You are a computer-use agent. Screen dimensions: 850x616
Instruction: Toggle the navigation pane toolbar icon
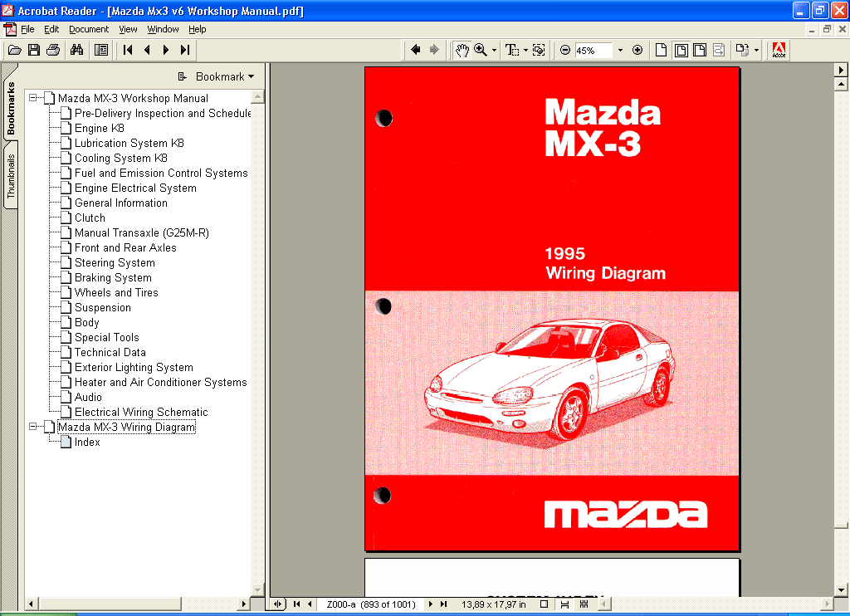pos(100,51)
